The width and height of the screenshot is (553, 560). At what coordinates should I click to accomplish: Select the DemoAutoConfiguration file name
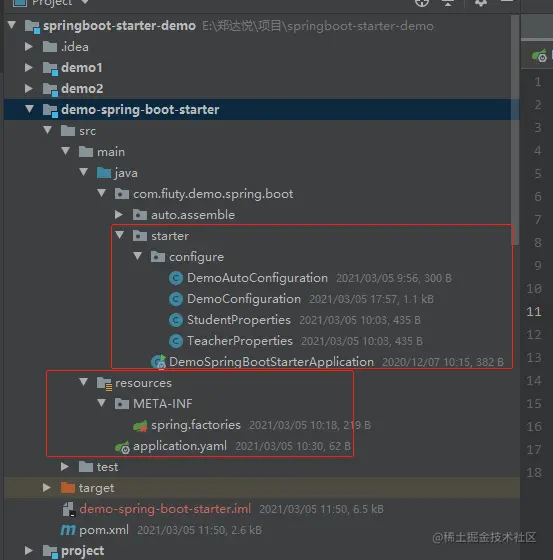tap(257, 278)
